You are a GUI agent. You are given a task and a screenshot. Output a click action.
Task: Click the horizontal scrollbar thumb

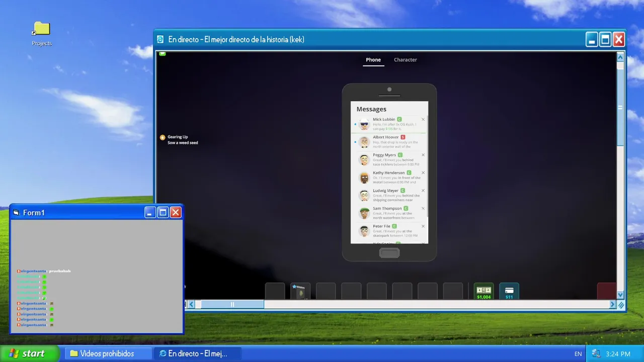(232, 304)
